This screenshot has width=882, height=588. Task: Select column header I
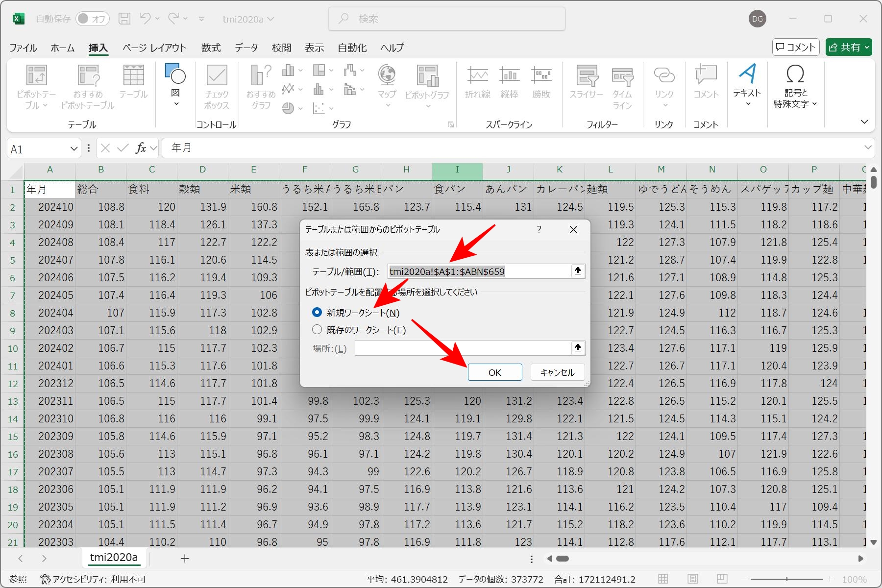(457, 170)
